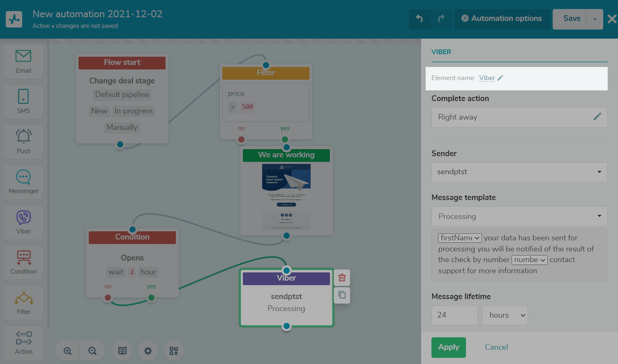The image size is (618, 364).
Task: Click the email block's bottom output connector
Action: (x=286, y=235)
